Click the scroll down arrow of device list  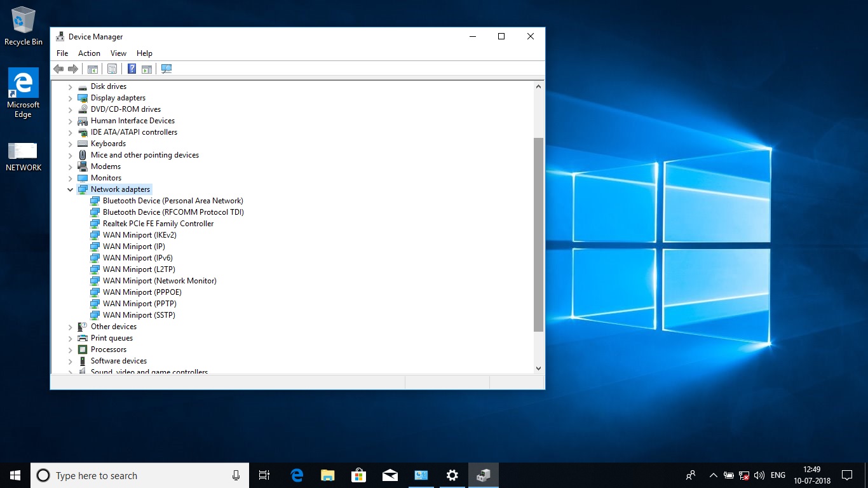[x=538, y=368]
